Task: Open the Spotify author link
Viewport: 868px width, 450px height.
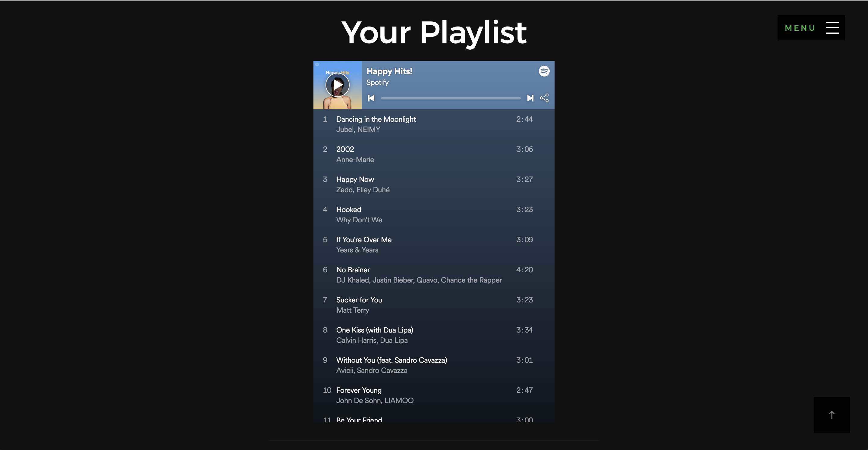Action: (377, 83)
